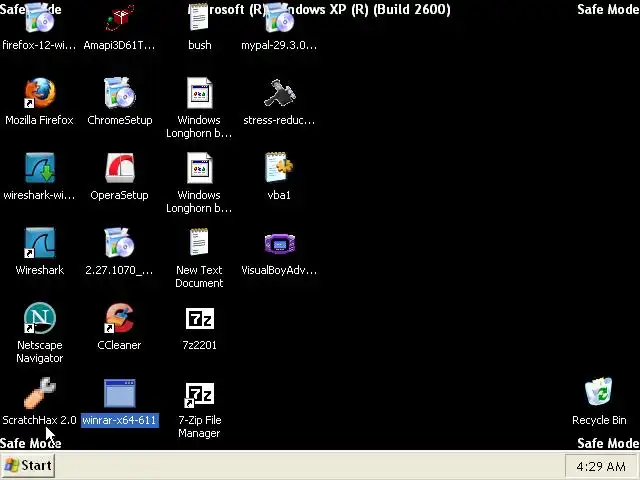640x480 pixels.
Task: Select the Windows Longhorn file beside OperaSetup
Action: click(x=199, y=168)
